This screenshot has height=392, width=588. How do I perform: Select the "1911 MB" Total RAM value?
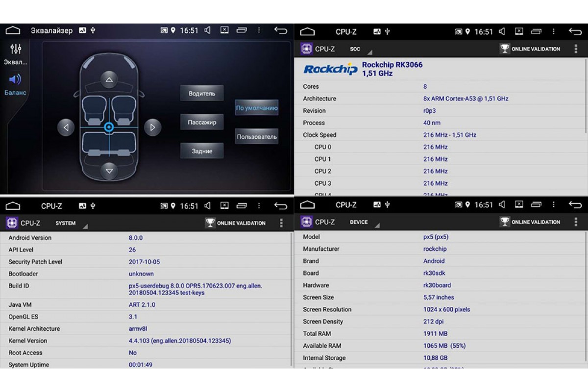point(436,334)
